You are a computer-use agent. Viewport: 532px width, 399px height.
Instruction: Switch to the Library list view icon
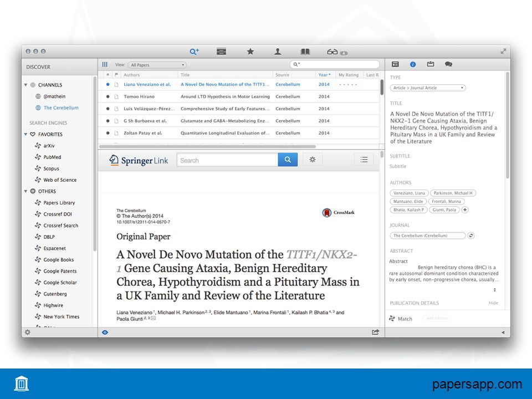coord(221,52)
